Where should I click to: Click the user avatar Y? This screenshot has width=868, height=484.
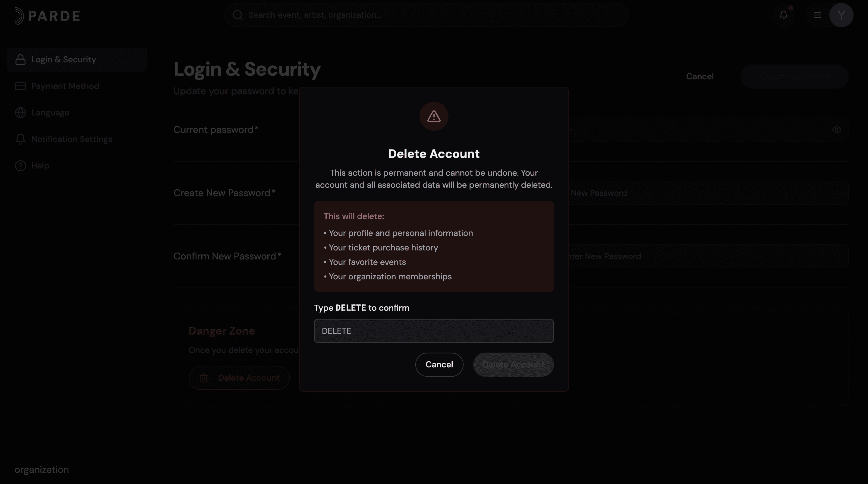click(x=841, y=15)
